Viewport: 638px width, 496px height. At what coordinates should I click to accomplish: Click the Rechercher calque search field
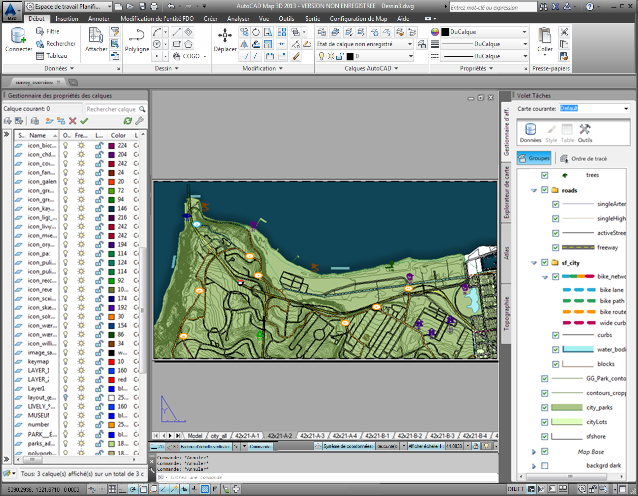[110, 109]
